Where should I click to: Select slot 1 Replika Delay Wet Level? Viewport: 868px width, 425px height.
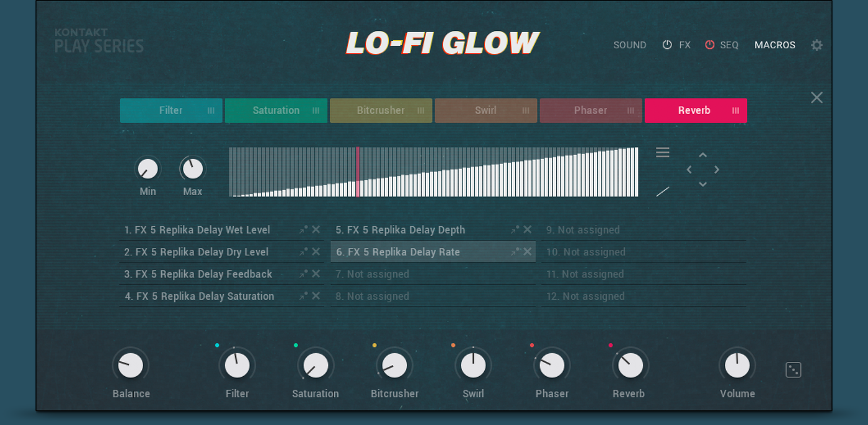(x=222, y=230)
